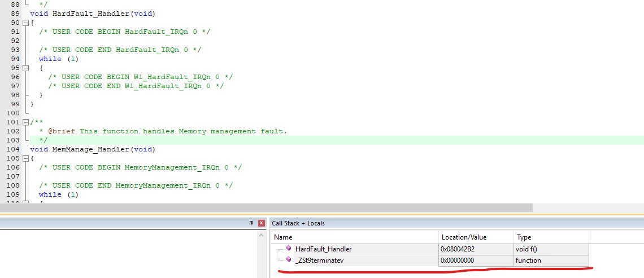The height and width of the screenshot is (278, 644).
Task: Select the HardFault_Handler call stack entry
Action: click(x=430, y=249)
